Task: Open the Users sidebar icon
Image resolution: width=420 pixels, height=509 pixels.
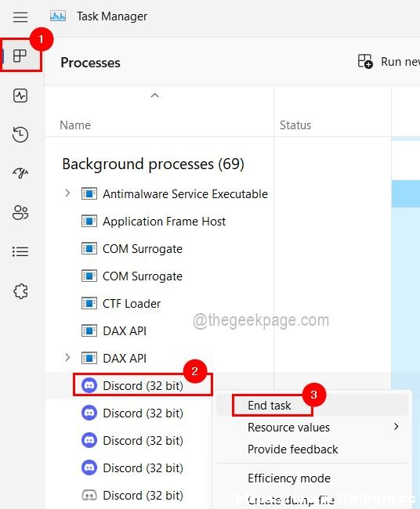Action: point(20,213)
